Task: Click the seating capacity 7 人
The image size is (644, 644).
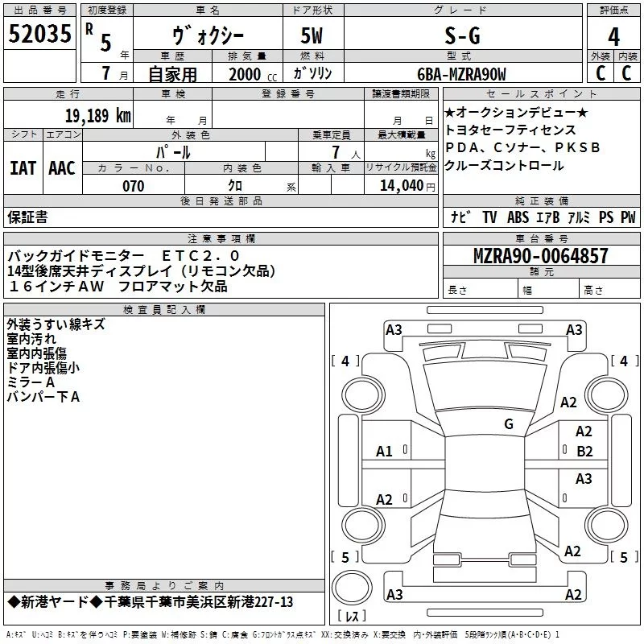Action: (345, 152)
